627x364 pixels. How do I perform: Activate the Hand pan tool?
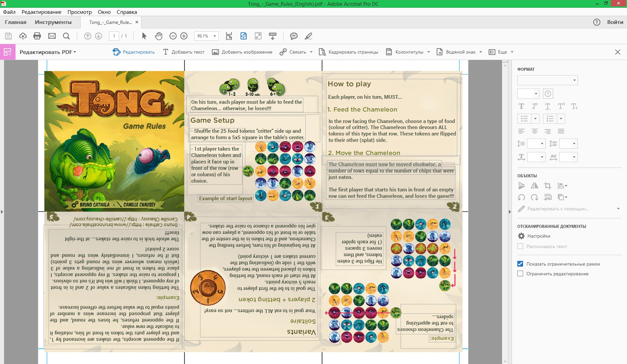(159, 36)
